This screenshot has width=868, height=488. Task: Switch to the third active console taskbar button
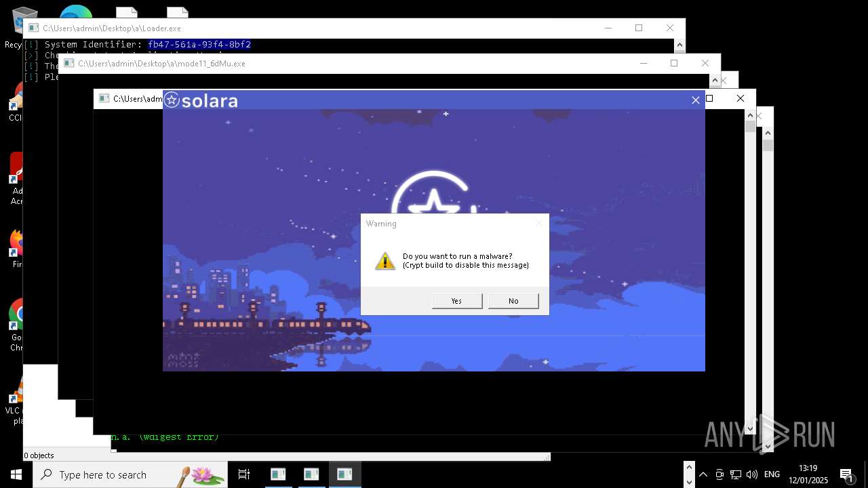(344, 474)
